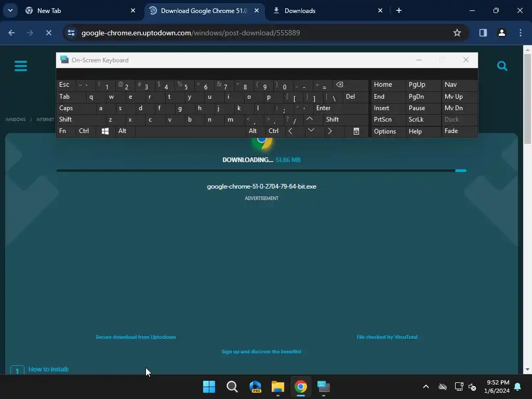Open Chrome side panel
This screenshot has height=399, width=532.
[483, 33]
